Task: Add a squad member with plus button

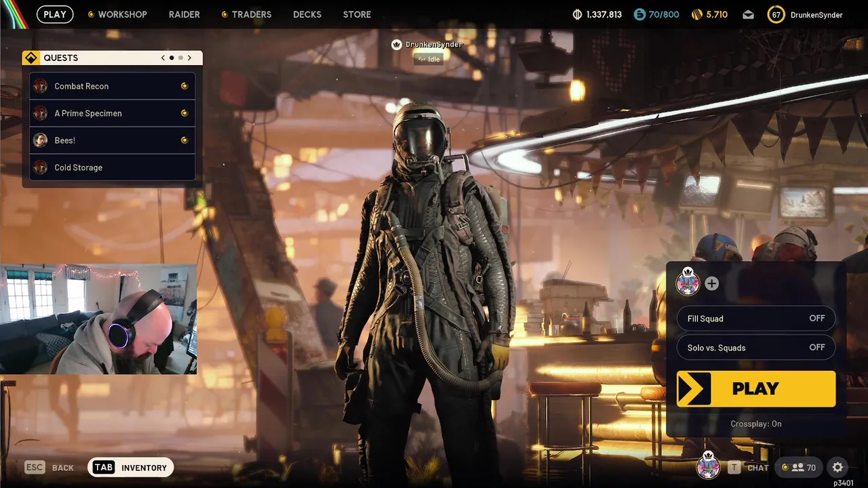Action: tap(711, 283)
